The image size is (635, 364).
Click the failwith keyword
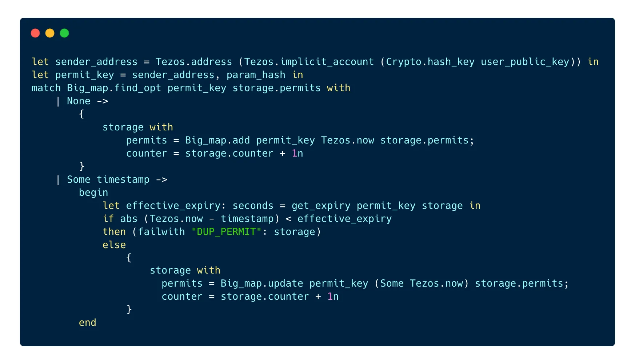(161, 232)
